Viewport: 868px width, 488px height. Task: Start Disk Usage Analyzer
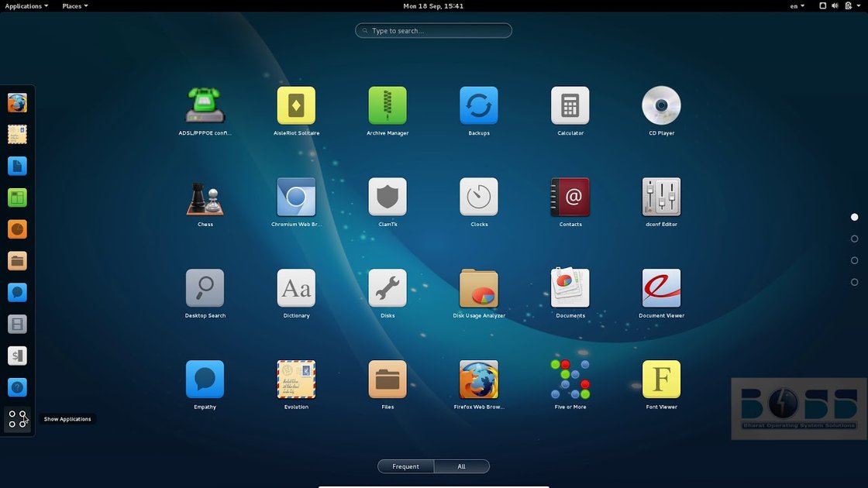[478, 289]
